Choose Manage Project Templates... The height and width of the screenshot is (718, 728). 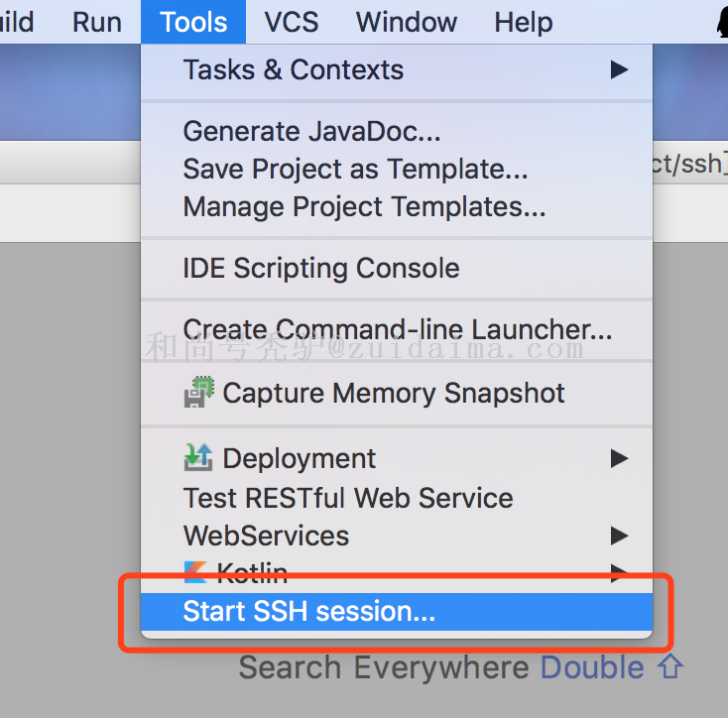click(x=364, y=206)
